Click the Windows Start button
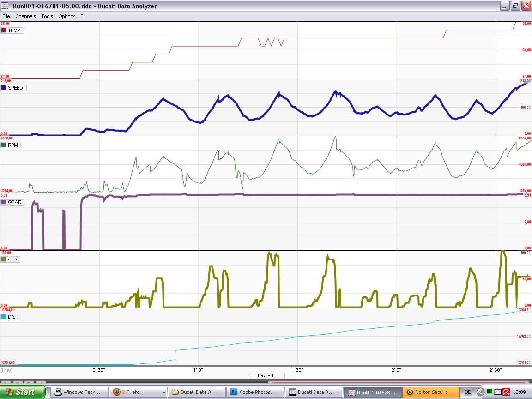This screenshot has width=532, height=399. (23, 392)
